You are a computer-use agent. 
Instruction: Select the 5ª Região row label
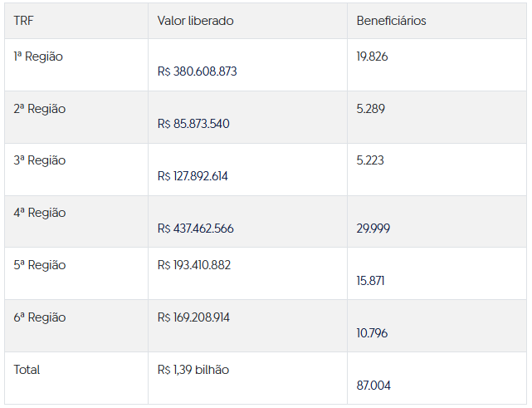39,265
